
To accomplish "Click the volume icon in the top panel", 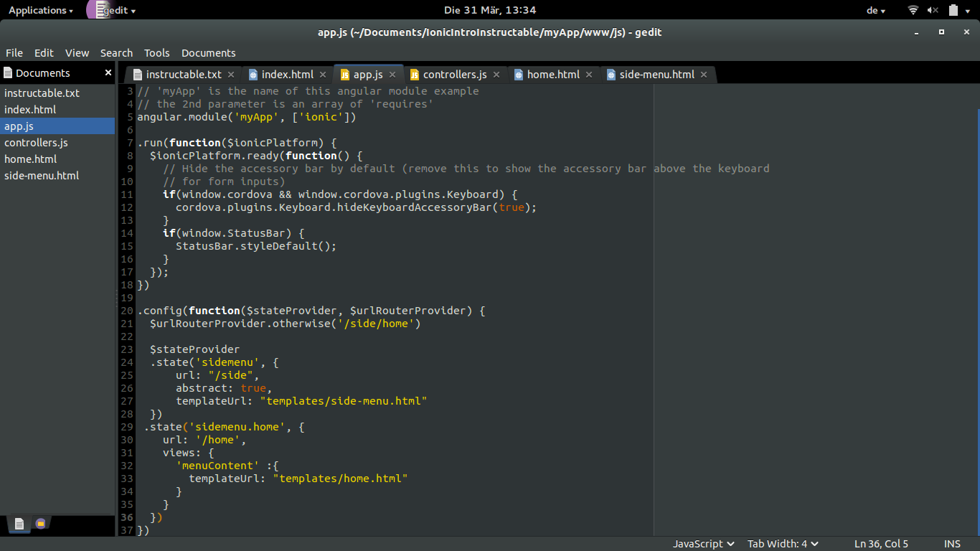I will point(934,10).
